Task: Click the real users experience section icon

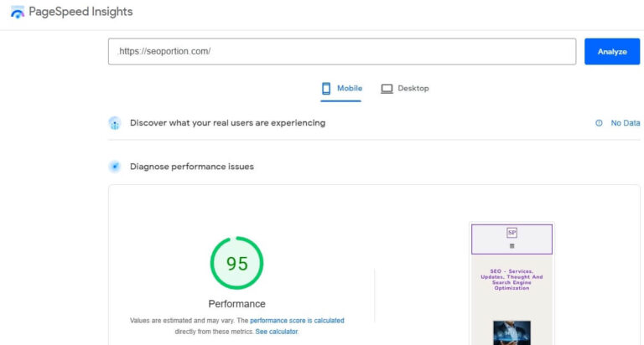Action: coord(115,123)
